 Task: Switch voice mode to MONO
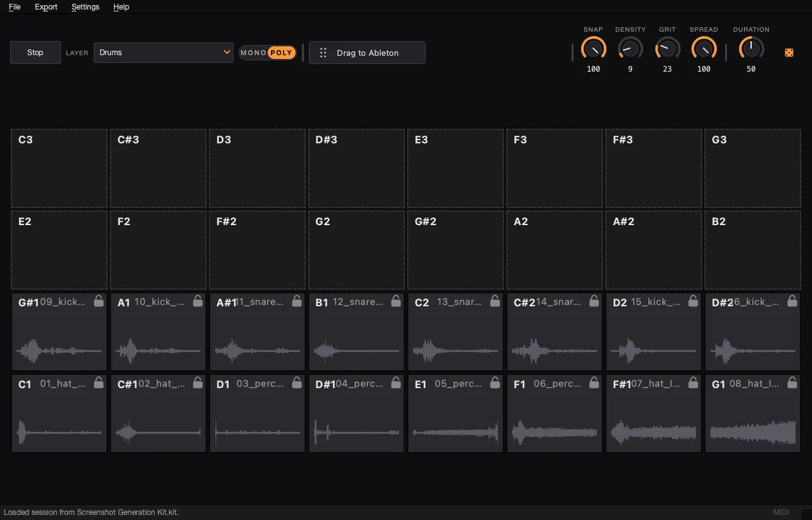point(253,53)
